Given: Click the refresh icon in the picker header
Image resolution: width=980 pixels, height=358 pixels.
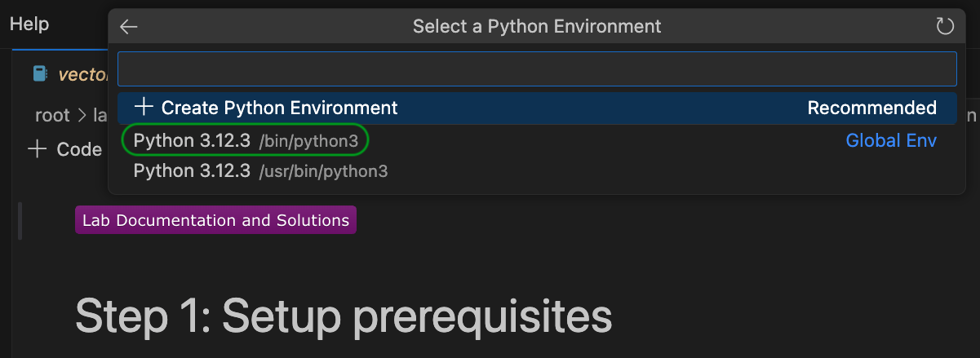Looking at the screenshot, I should [944, 27].
